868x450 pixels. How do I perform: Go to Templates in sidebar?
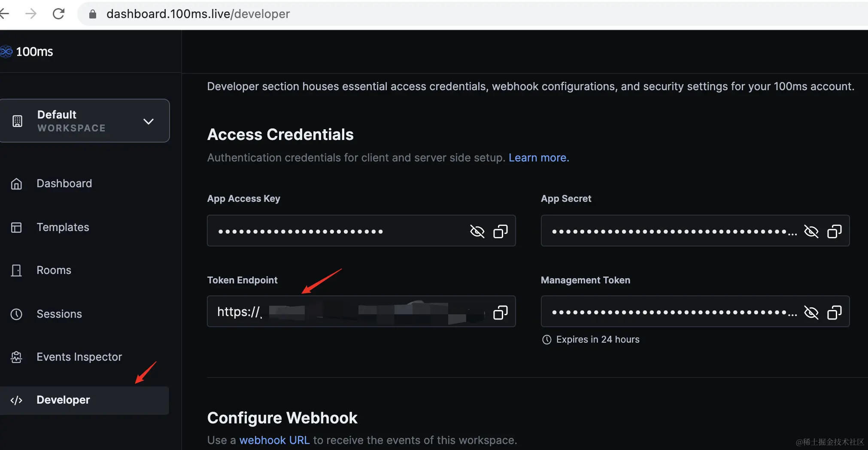click(63, 227)
